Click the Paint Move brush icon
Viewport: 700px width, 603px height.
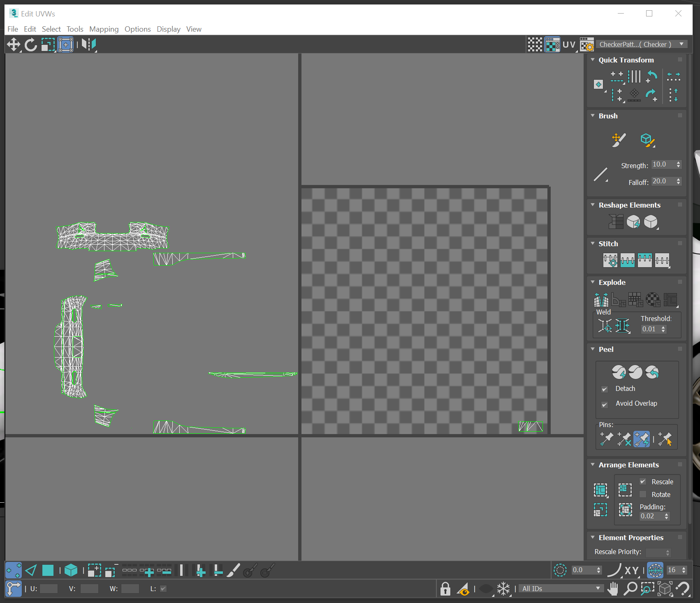click(618, 140)
